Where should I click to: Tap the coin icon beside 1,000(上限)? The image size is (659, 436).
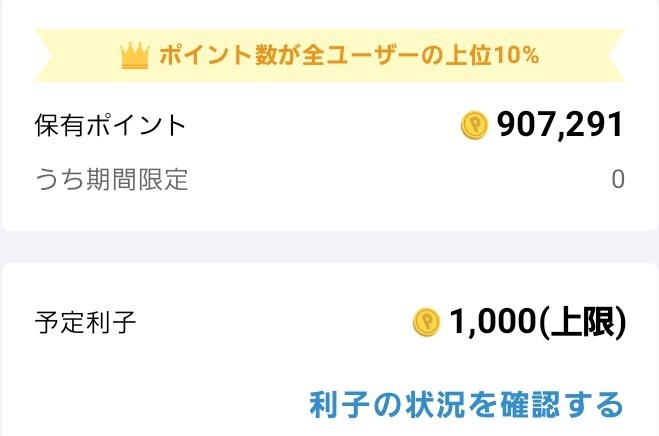click(426, 322)
